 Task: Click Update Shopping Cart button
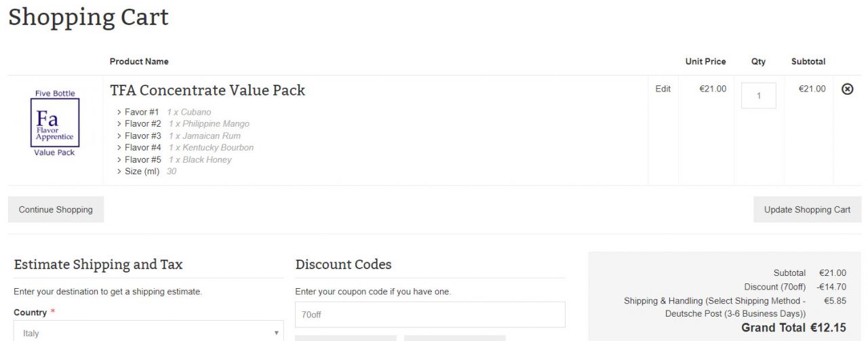807,209
